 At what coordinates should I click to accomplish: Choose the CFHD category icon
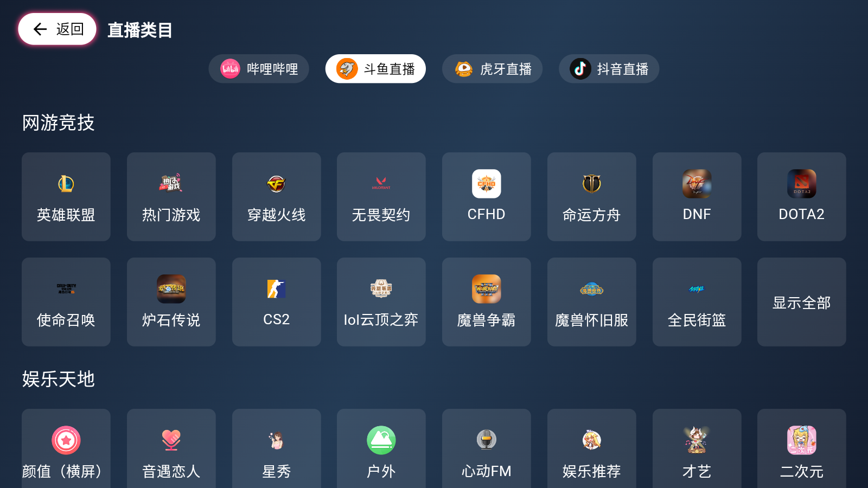coord(487,184)
